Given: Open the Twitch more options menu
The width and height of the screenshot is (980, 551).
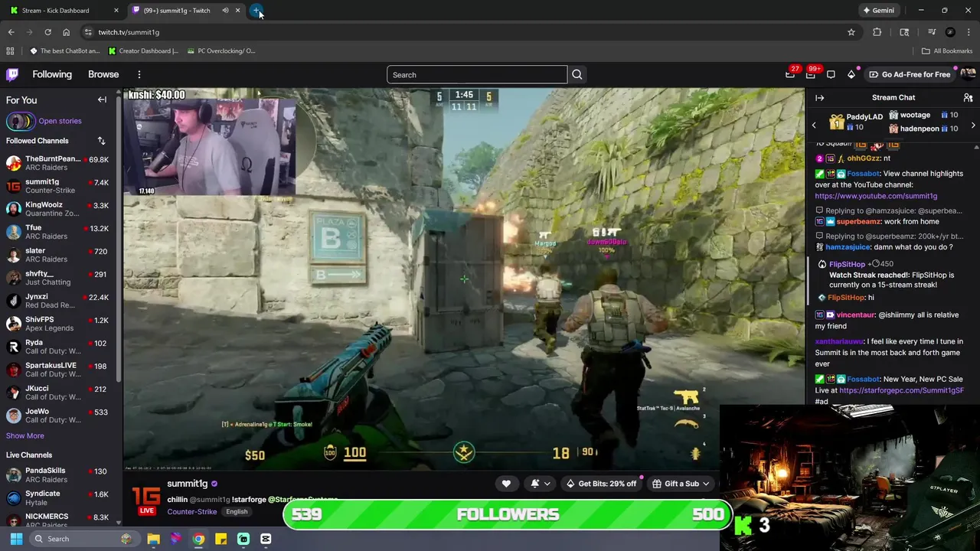Looking at the screenshot, I should pos(139,74).
